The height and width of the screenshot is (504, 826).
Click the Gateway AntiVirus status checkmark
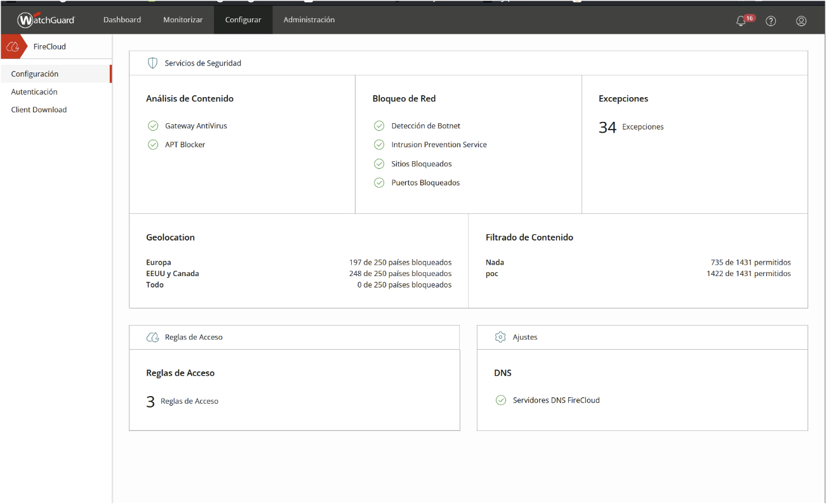click(x=153, y=126)
